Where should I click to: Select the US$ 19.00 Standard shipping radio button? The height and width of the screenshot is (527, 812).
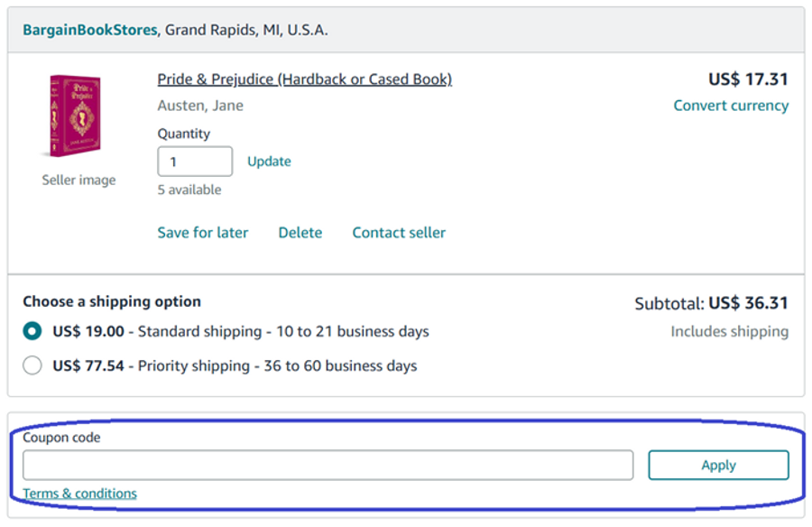(32, 331)
